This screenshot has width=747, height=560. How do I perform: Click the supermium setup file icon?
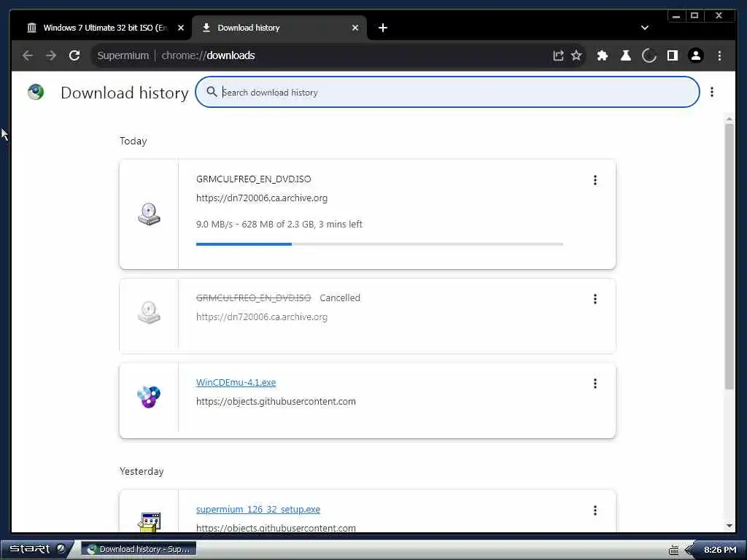pos(149,522)
